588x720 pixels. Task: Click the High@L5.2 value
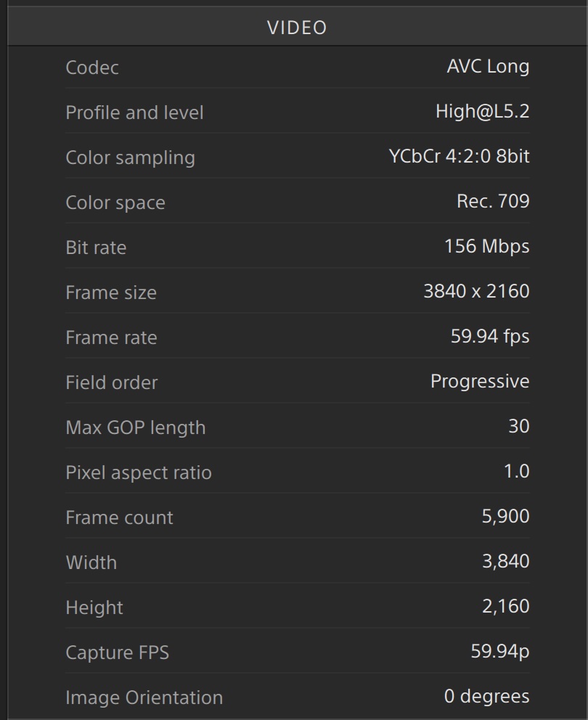point(482,112)
